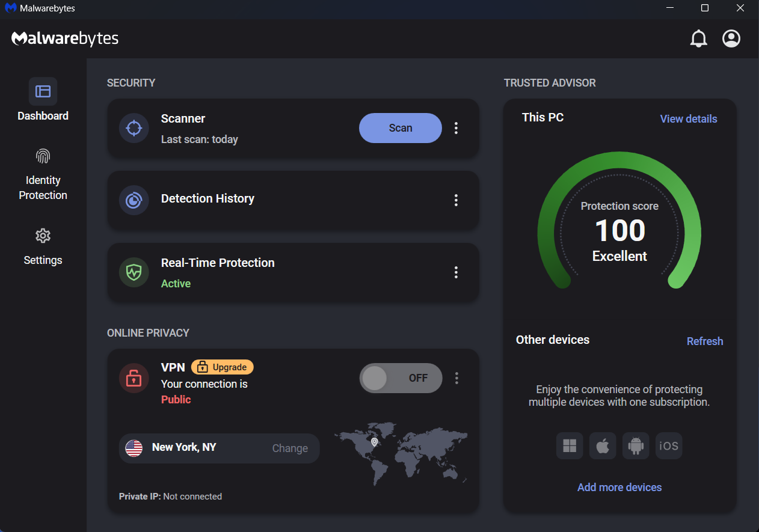The image size is (759, 532).
Task: Click the VPN Upgrade badge
Action: 223,367
